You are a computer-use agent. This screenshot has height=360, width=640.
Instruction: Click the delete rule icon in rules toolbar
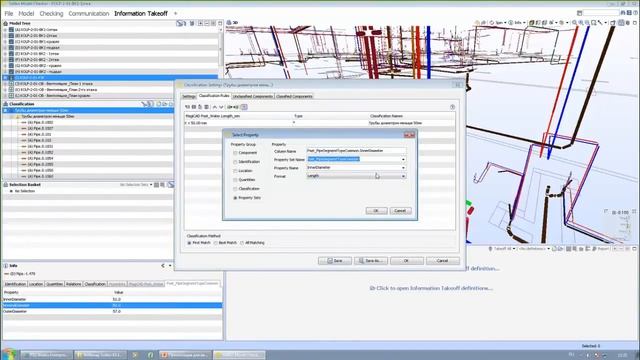[207, 107]
